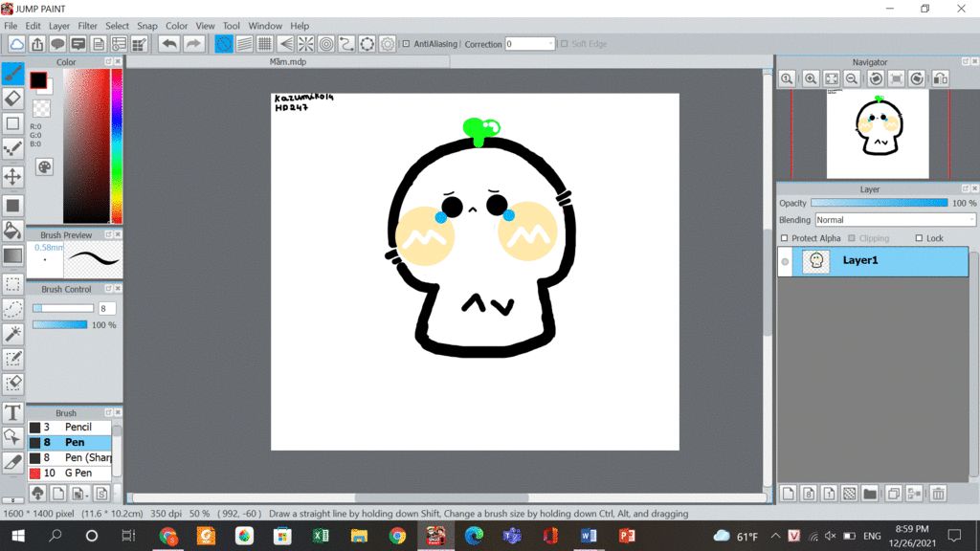This screenshot has height=551, width=980.
Task: Add a new layer in Layer panel
Action: click(789, 494)
